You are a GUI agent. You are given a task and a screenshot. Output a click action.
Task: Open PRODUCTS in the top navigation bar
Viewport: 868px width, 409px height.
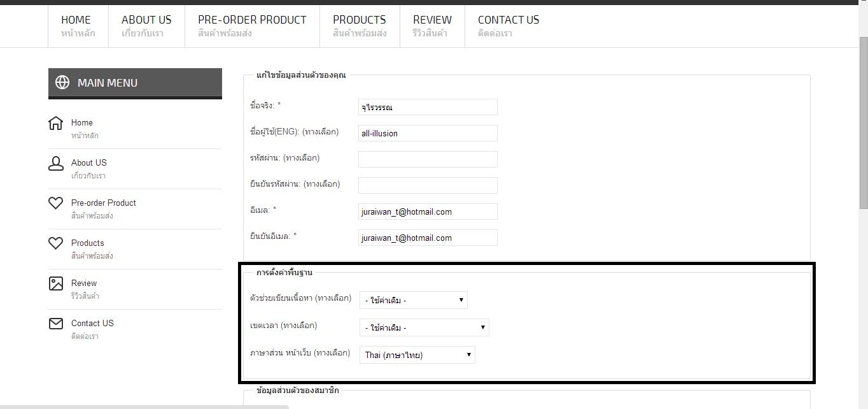[360, 26]
